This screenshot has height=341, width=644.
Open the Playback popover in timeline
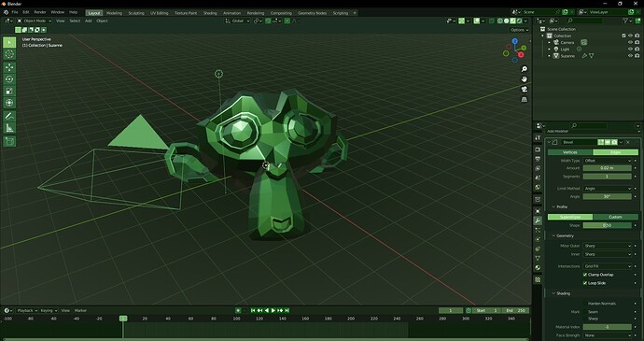(x=27, y=310)
